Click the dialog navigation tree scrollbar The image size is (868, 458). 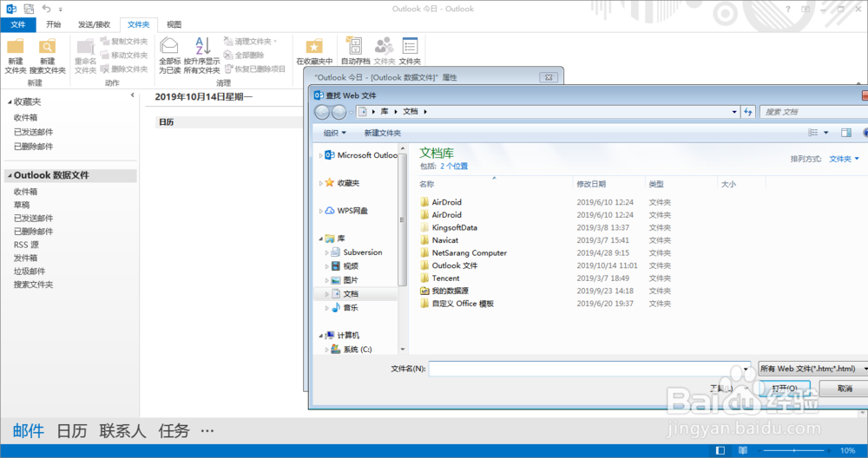click(403, 220)
